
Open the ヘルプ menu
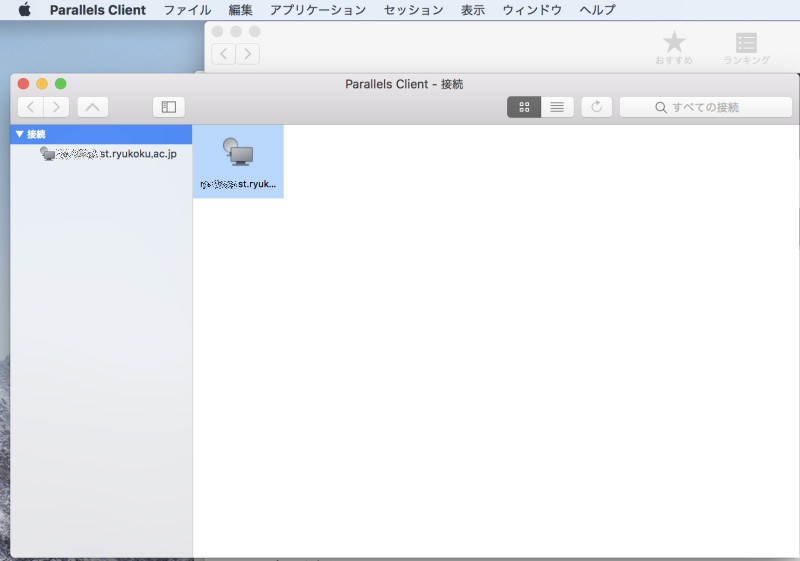[x=597, y=10]
